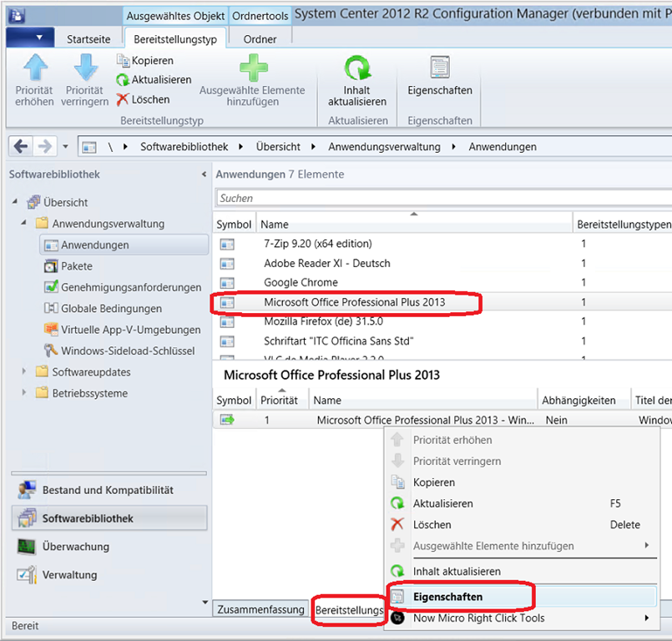This screenshot has height=641, width=672.
Task: Click the Anwendungen breadcrumb
Action: [x=503, y=147]
